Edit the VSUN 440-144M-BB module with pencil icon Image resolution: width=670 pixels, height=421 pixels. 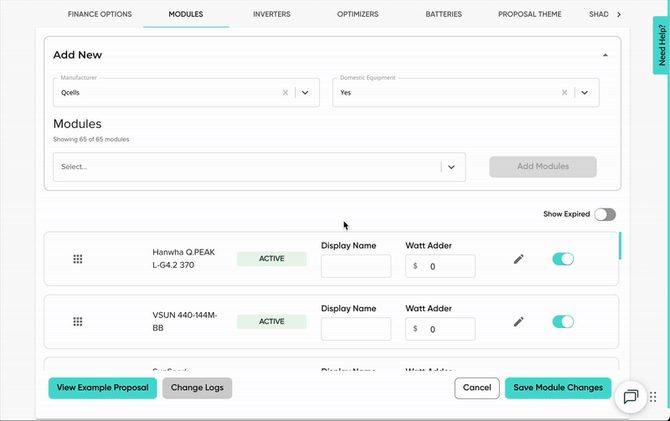coord(518,322)
